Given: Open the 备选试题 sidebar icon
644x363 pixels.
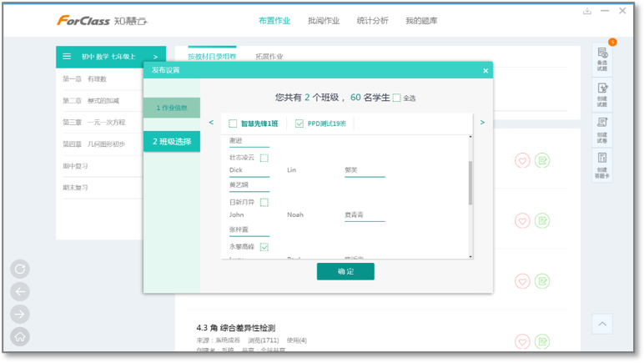Looking at the screenshot, I should pos(602,59).
